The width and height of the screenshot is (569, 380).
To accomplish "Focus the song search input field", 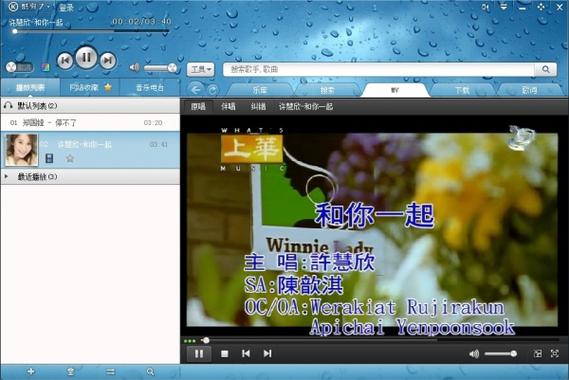I will pyautogui.click(x=378, y=69).
